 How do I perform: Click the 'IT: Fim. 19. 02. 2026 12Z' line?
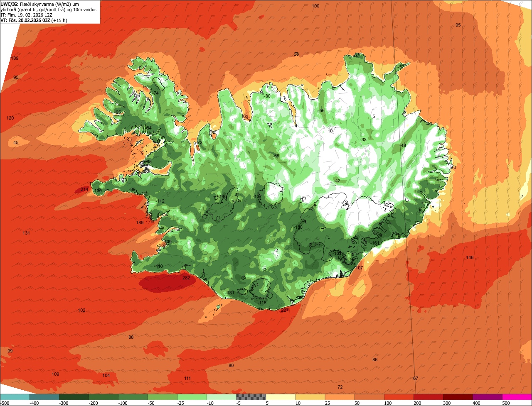(x=26, y=15)
